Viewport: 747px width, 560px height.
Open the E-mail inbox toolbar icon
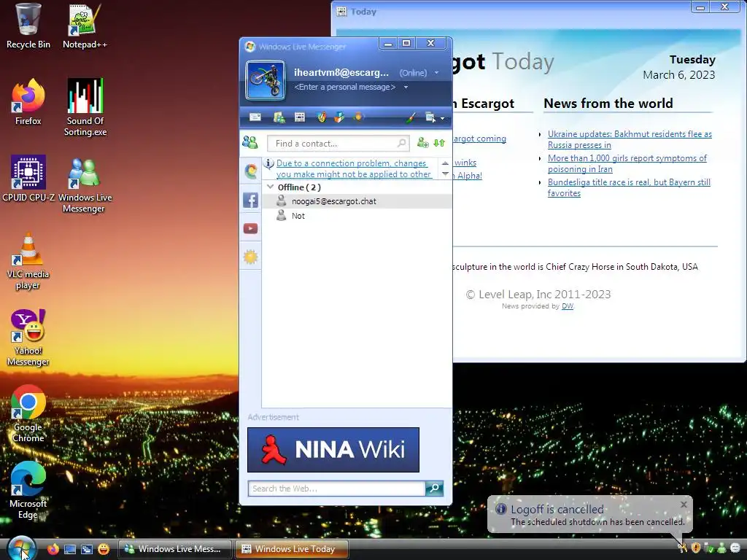[x=255, y=117]
